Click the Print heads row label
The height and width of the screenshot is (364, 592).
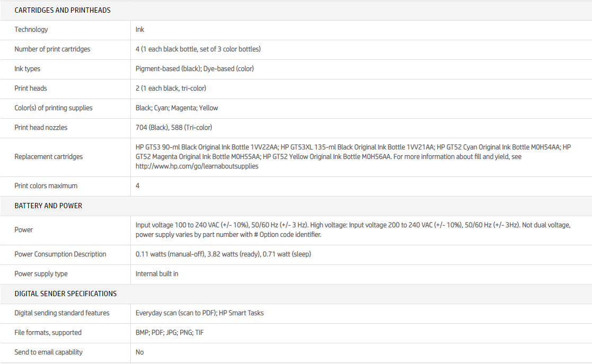(31, 88)
